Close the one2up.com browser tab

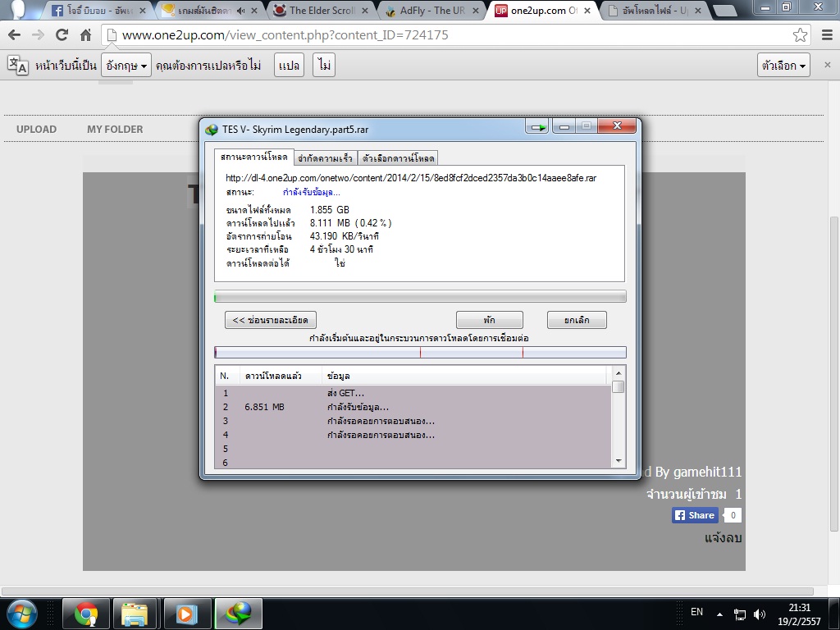[587, 10]
